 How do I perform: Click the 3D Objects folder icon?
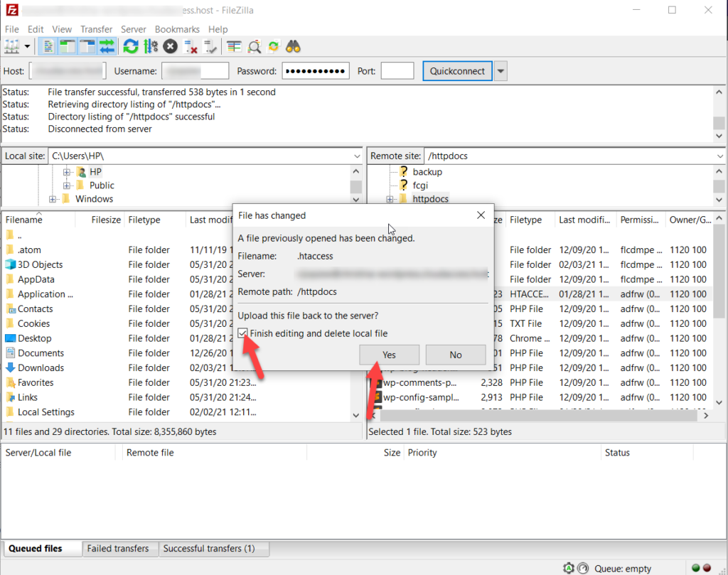(x=10, y=264)
